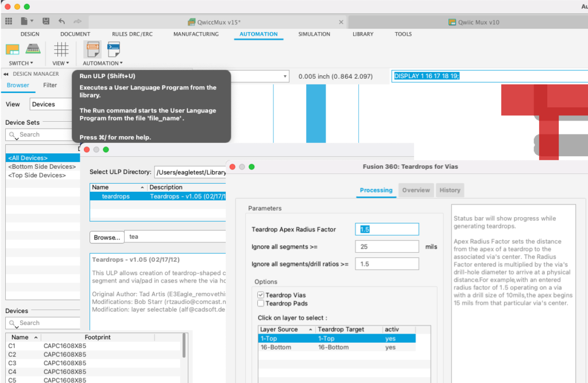
Task: Switch to schematic using the Switch icon
Action: [13, 49]
